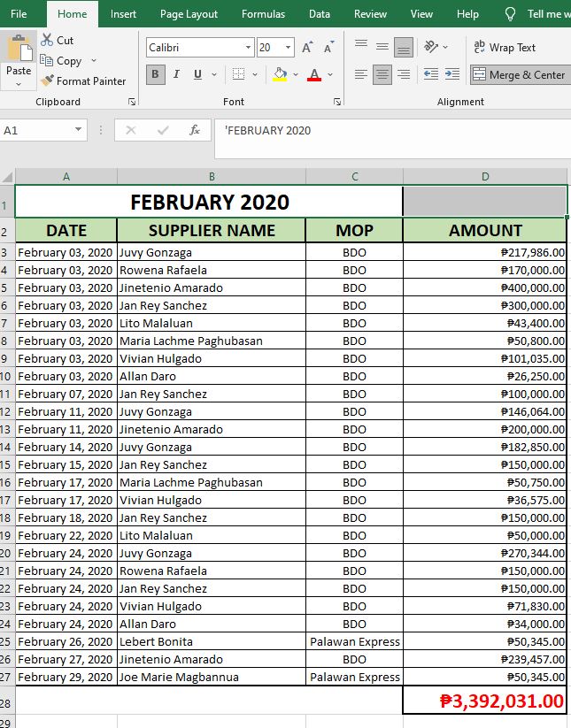Switch to the Insert tab
The width and height of the screenshot is (571, 728).
click(123, 14)
